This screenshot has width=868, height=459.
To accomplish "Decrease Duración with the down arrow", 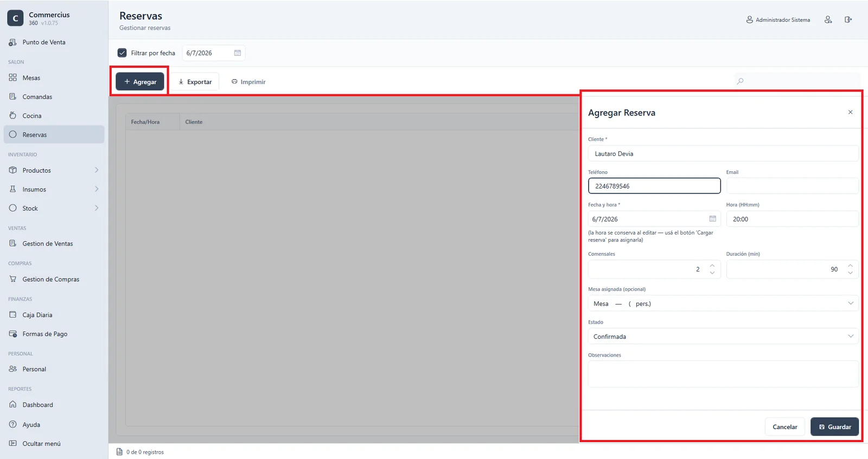I will [x=850, y=273].
